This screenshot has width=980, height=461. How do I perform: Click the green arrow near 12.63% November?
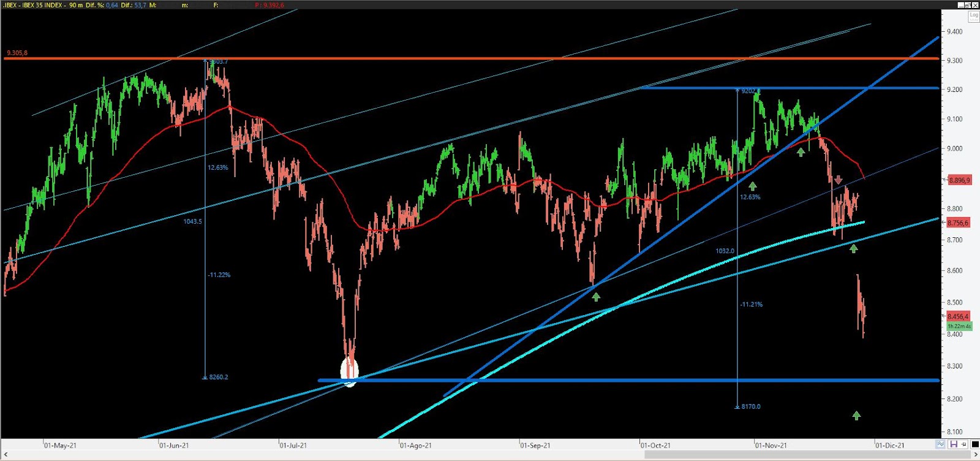tap(752, 186)
